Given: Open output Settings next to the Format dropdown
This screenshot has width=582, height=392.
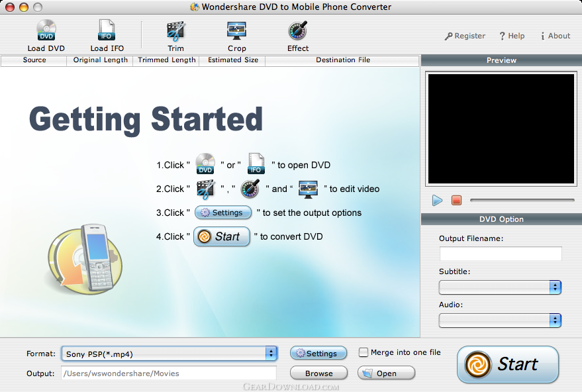Looking at the screenshot, I should coord(318,354).
